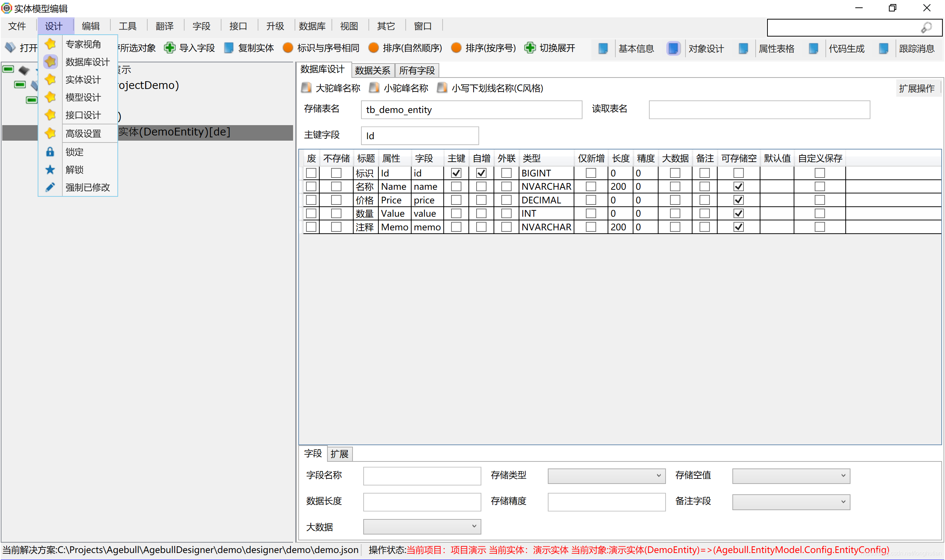Viewport: 945px width, 560px height.
Task: Open the 大数据 dropdown
Action: (x=422, y=526)
